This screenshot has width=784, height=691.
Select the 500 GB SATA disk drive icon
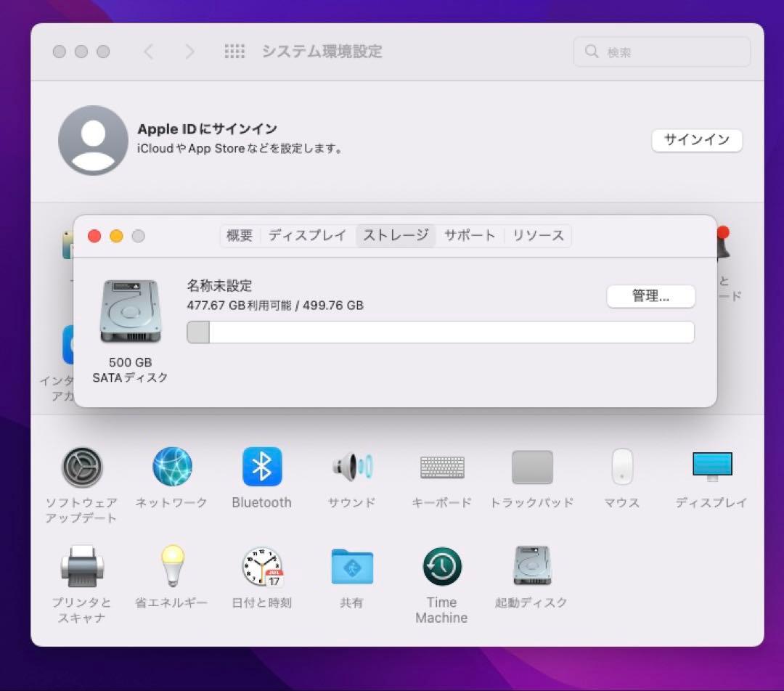click(x=131, y=311)
